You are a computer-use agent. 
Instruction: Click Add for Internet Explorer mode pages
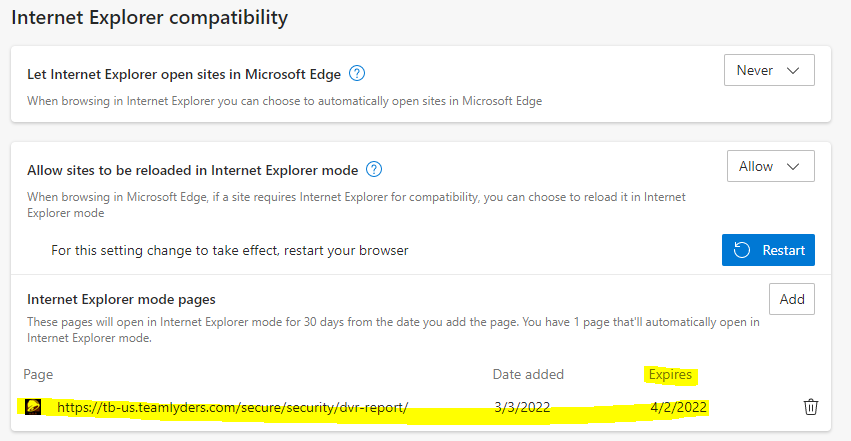pos(792,299)
